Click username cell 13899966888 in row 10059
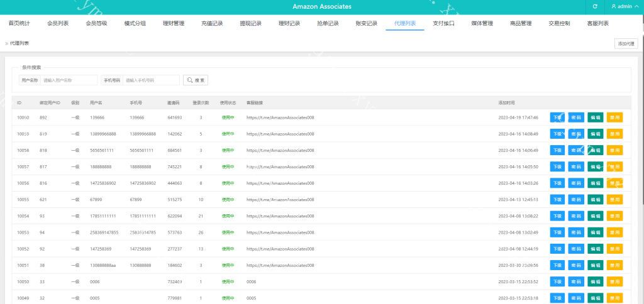Viewport: 644px width, 304px height. 103,134
